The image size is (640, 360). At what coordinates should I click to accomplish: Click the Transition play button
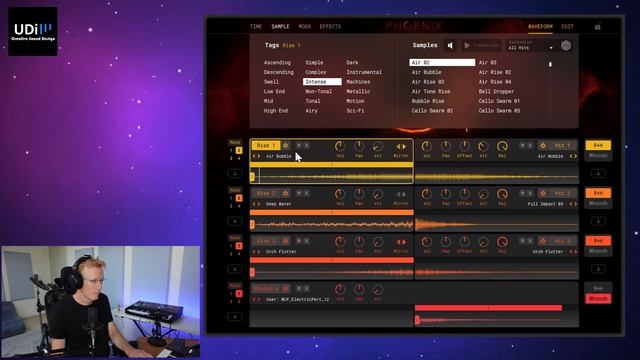[482, 45]
